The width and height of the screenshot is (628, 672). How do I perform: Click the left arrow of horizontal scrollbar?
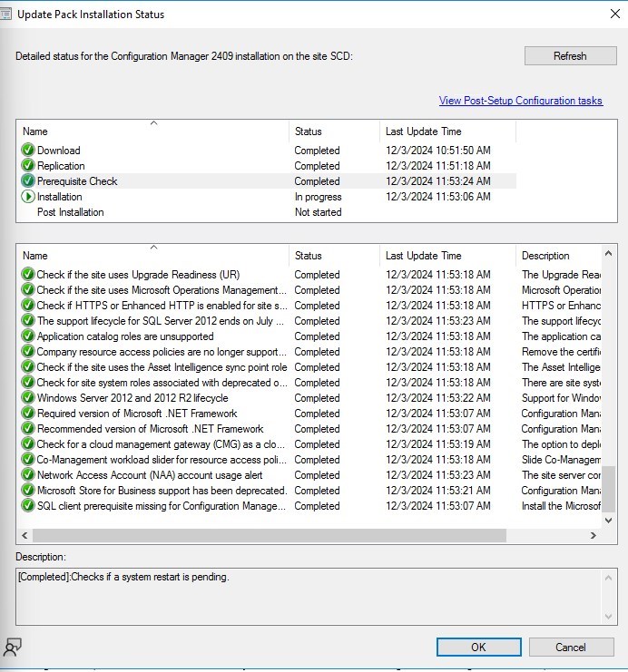coord(25,535)
